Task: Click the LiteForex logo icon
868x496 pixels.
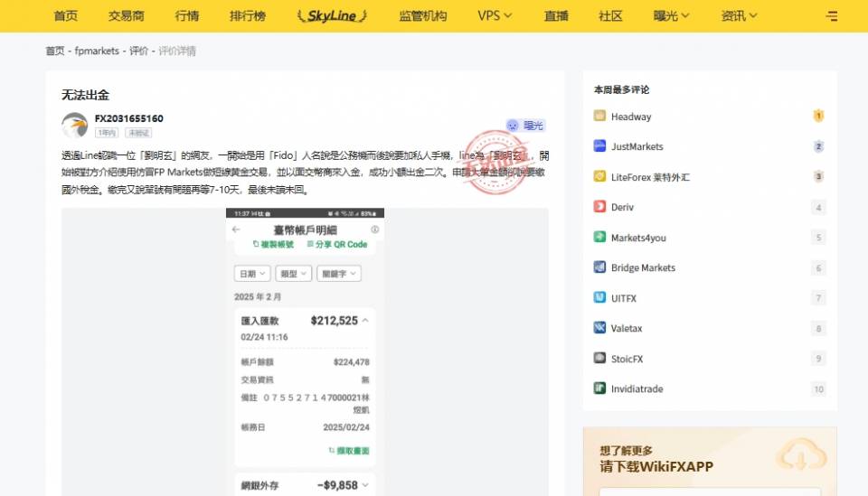Action: click(599, 176)
